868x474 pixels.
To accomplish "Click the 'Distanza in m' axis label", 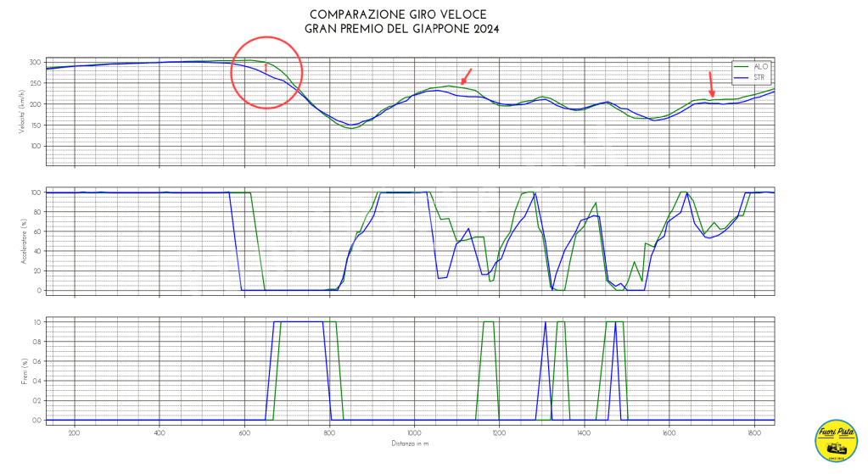I will click(x=410, y=443).
